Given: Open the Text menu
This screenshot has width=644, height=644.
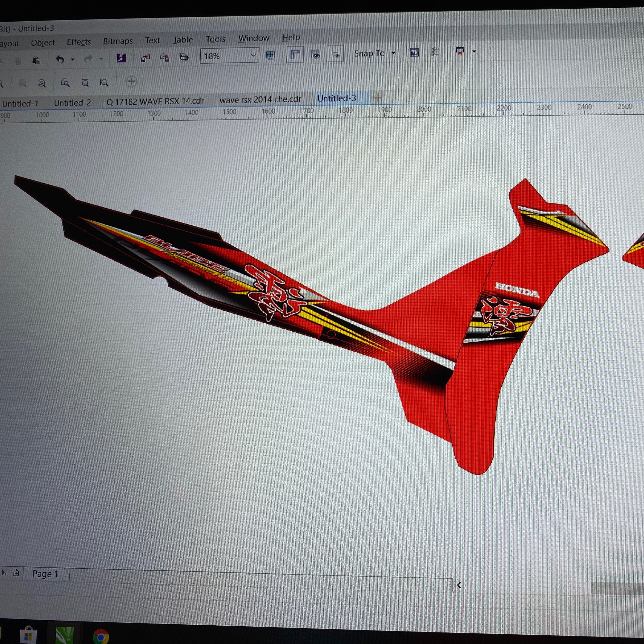Looking at the screenshot, I should point(152,40).
